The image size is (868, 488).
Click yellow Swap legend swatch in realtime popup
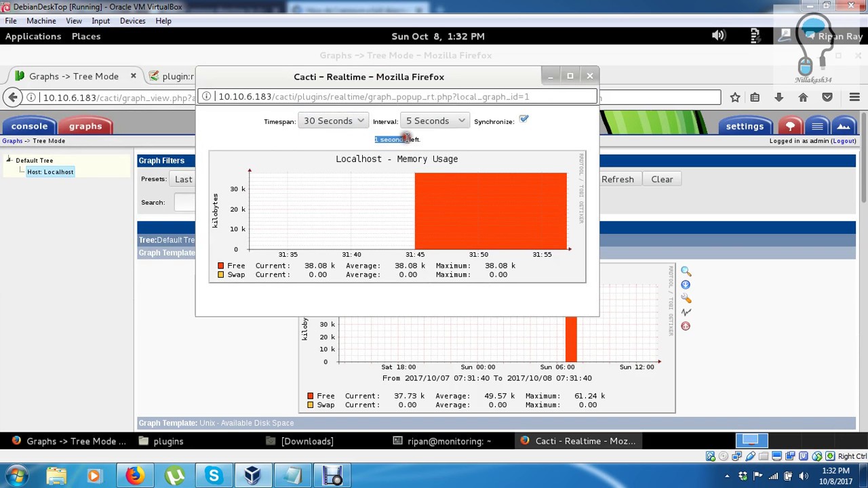(220, 274)
